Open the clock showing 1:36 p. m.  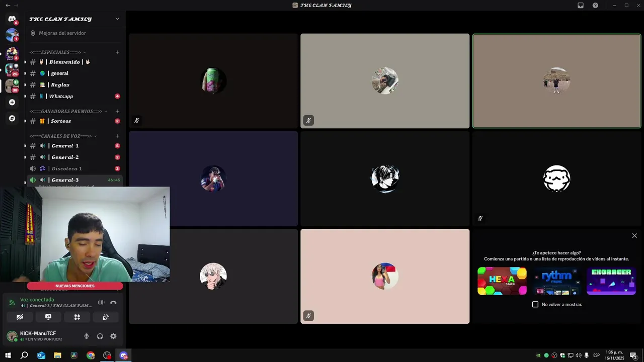[x=615, y=355]
